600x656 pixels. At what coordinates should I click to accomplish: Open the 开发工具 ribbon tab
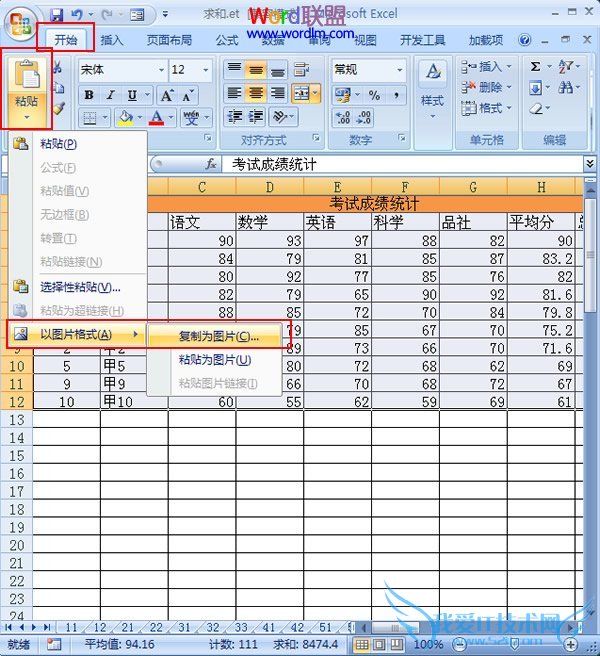point(422,40)
